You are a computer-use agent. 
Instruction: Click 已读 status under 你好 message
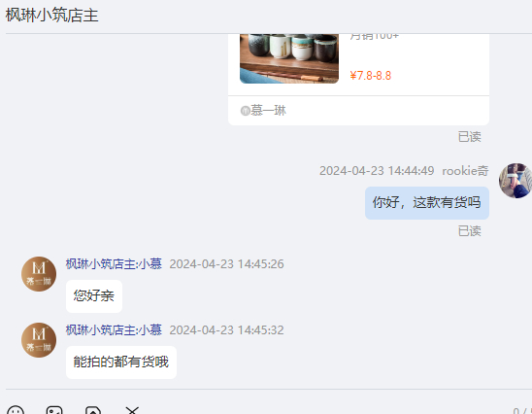470,231
